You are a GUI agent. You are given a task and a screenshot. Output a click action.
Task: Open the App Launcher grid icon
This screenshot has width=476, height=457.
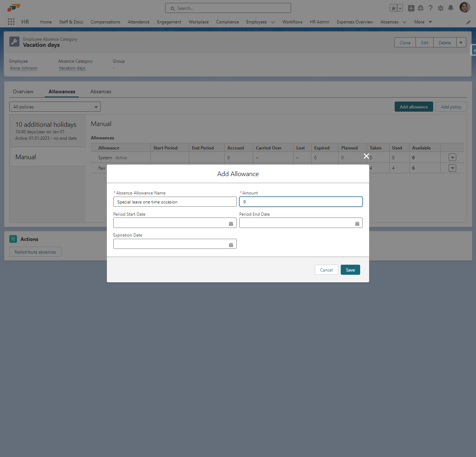[x=11, y=22]
